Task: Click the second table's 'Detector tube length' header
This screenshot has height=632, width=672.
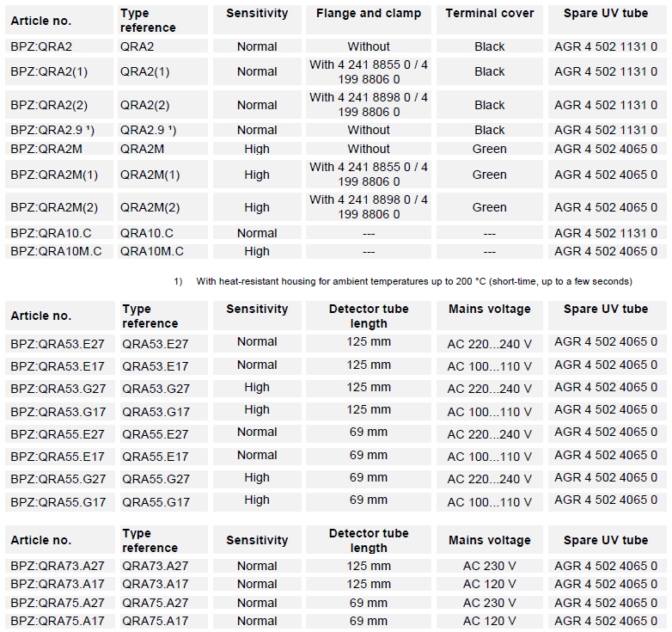Action: tap(369, 316)
